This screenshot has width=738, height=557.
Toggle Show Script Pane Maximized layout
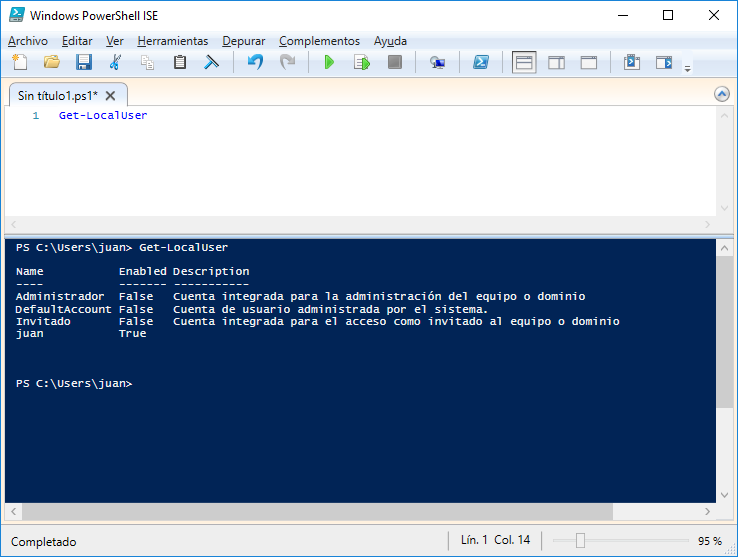(x=589, y=62)
